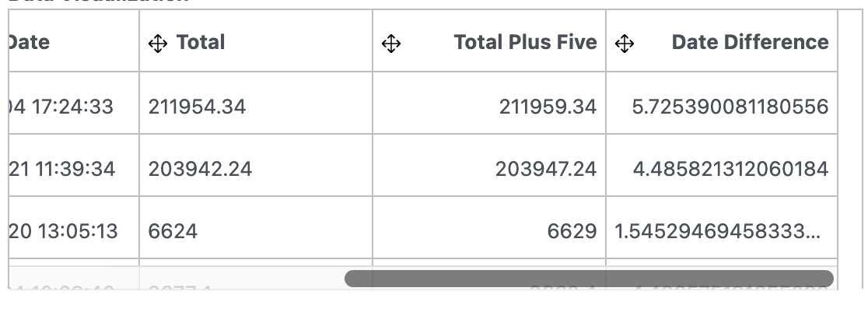Click the Total column header label

coord(201,42)
